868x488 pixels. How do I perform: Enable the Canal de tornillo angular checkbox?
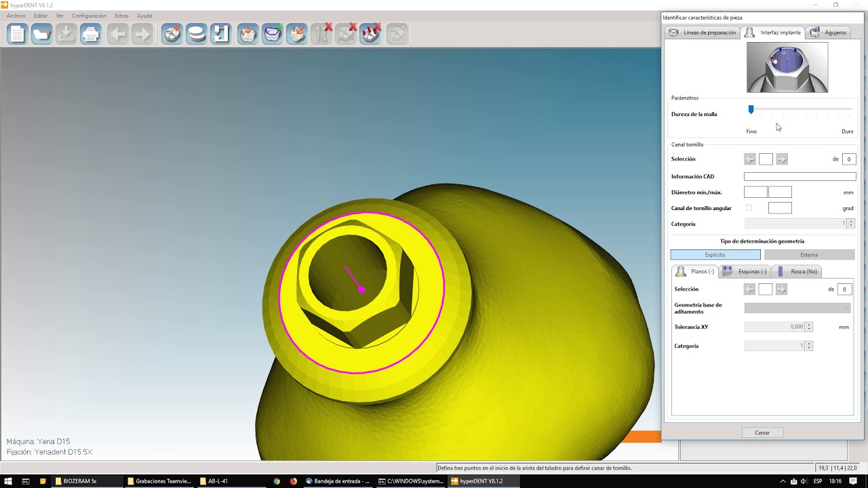coord(749,208)
